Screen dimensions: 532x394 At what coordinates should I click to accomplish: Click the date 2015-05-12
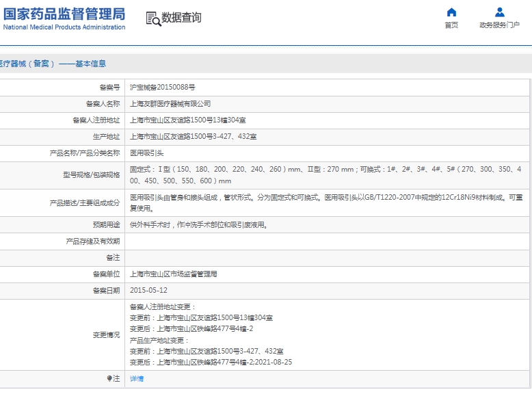pyautogui.click(x=148, y=291)
